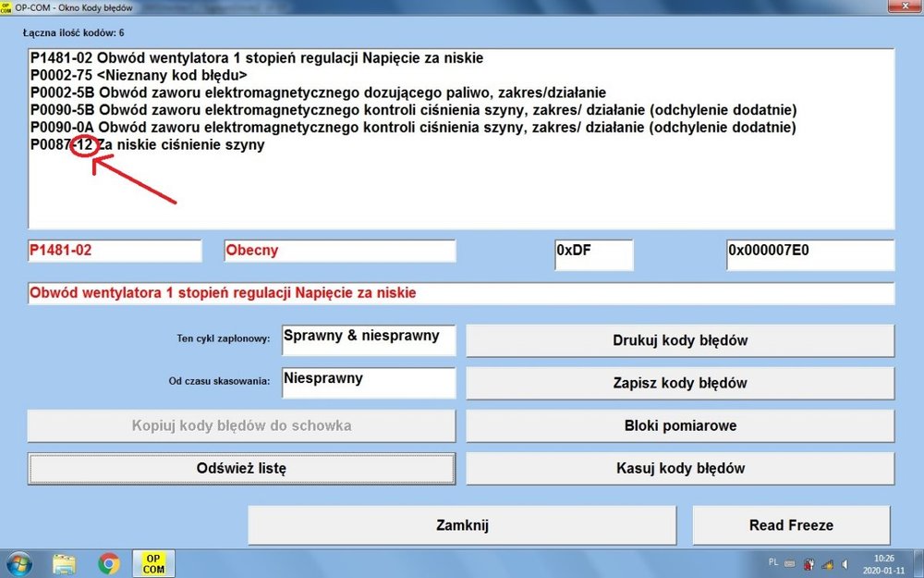Open the Windows Start menu
Viewport: 924px width, 578px height.
coord(18,562)
